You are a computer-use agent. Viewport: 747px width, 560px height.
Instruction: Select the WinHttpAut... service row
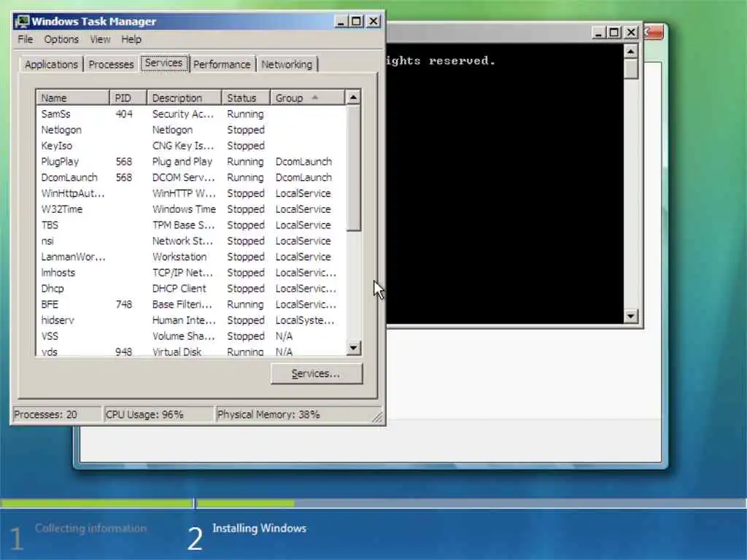pyautogui.click(x=191, y=193)
